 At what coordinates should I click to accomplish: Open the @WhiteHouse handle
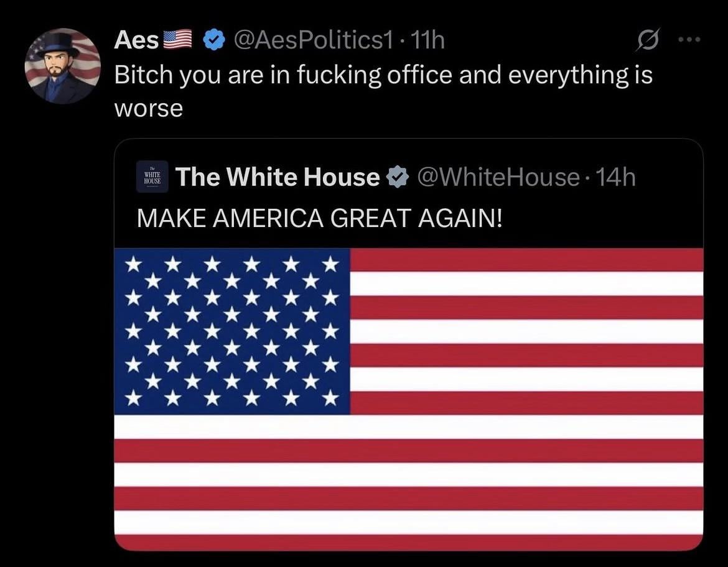tap(497, 178)
